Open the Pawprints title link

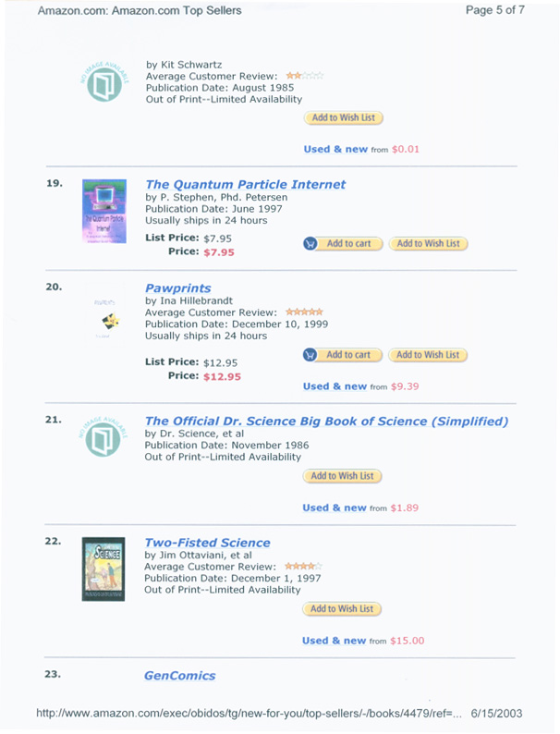click(177, 288)
